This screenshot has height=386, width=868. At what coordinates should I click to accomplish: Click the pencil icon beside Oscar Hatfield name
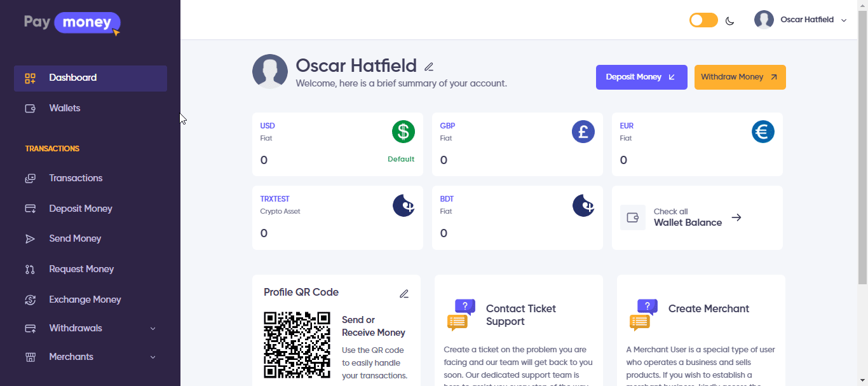click(429, 67)
